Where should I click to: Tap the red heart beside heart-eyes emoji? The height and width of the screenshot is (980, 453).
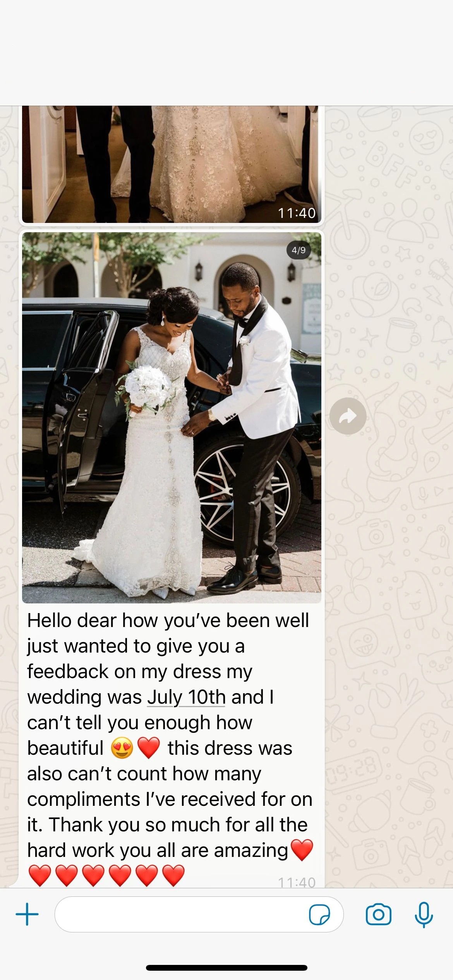[x=149, y=748]
